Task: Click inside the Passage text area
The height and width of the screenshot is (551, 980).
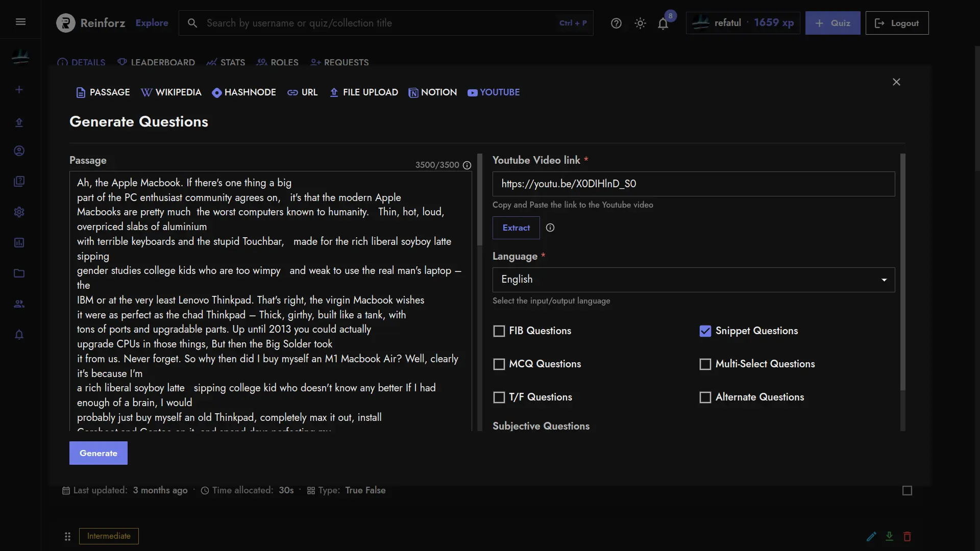Action: pyautogui.click(x=271, y=301)
